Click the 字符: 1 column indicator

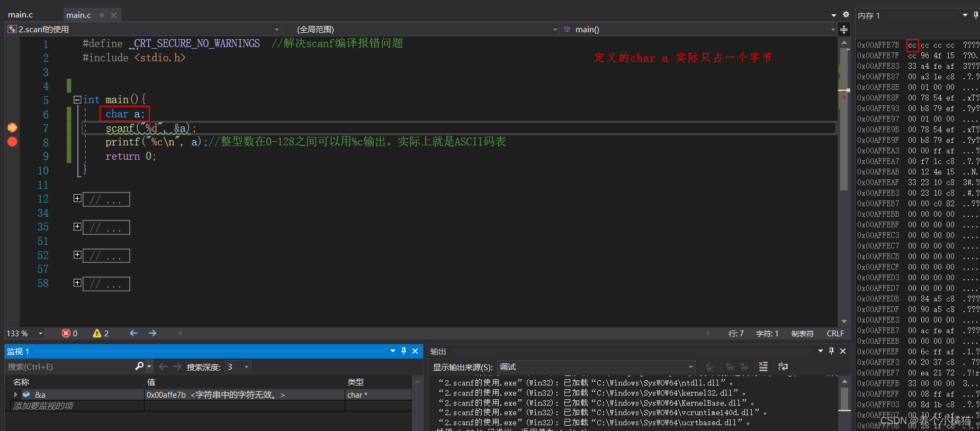(x=767, y=334)
